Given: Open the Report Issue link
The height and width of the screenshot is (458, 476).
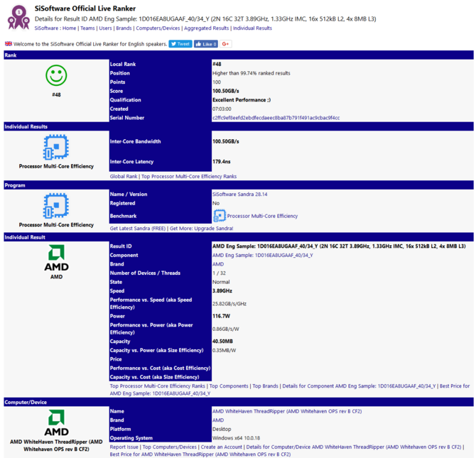Looking at the screenshot, I should click(x=124, y=447).
